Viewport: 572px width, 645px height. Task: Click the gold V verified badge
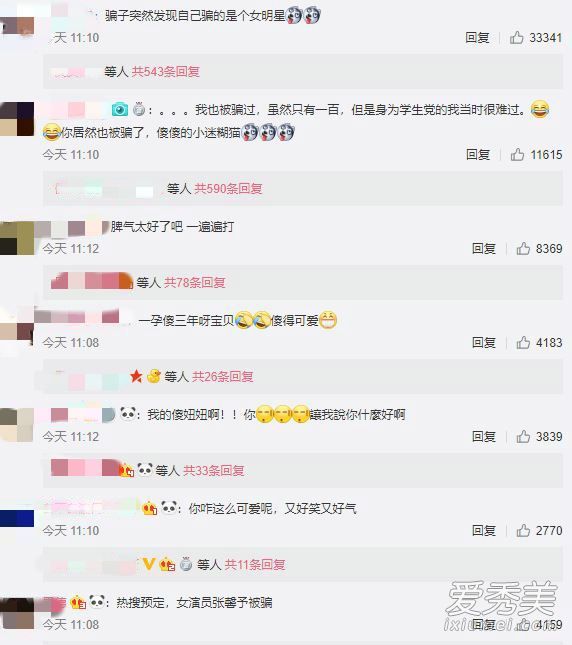pos(148,564)
